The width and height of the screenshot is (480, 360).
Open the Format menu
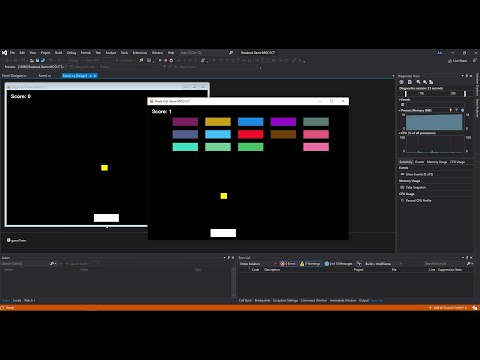[x=86, y=53]
